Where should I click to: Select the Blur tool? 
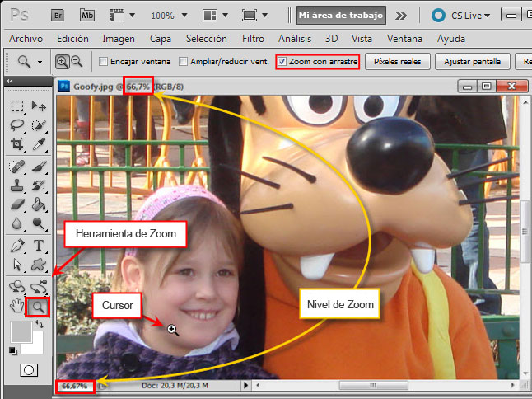[17, 223]
